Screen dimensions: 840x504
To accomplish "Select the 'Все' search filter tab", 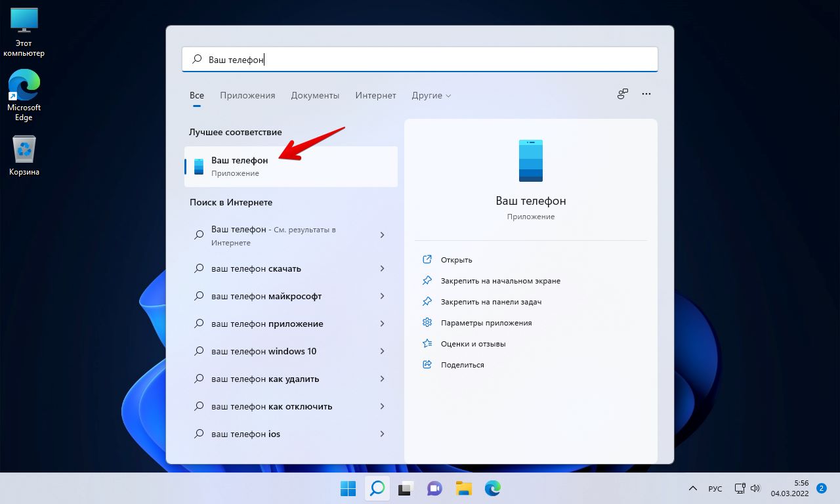I will 197,95.
